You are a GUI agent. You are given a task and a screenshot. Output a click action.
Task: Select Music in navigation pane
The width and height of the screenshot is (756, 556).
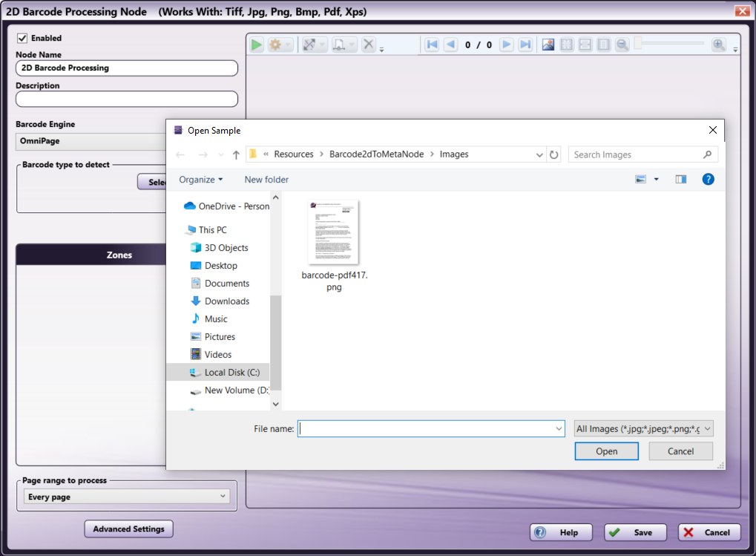click(208, 319)
